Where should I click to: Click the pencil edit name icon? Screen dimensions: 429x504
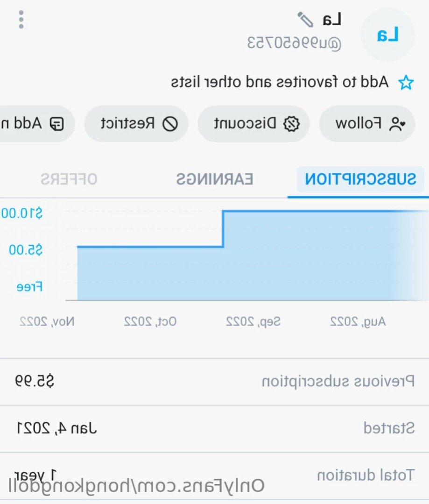coord(305,20)
